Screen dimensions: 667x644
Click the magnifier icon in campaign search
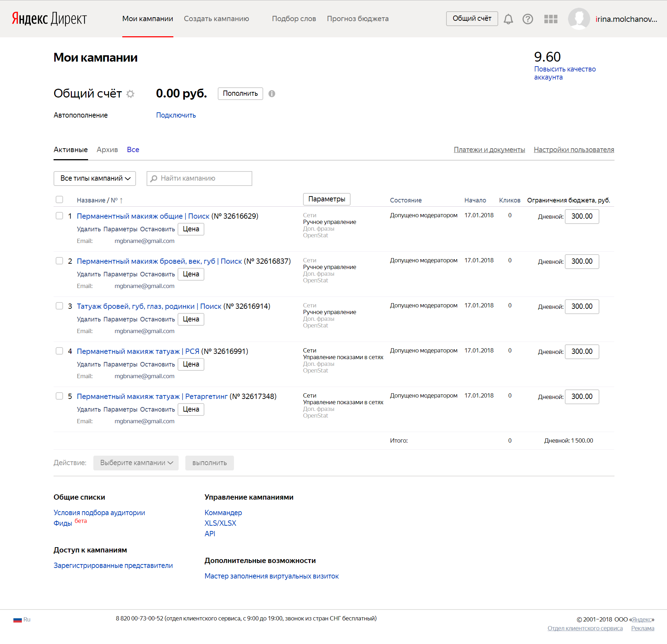coord(154,179)
